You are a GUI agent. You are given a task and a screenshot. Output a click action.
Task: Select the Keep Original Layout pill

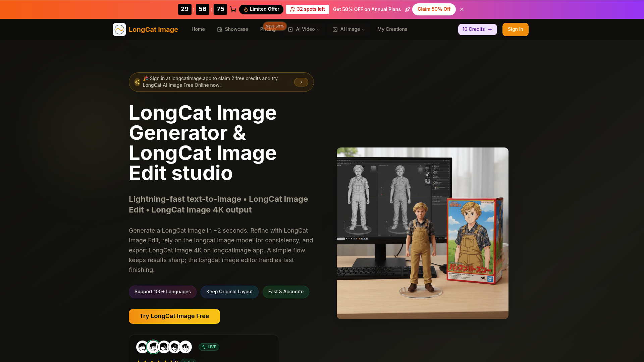tap(229, 292)
